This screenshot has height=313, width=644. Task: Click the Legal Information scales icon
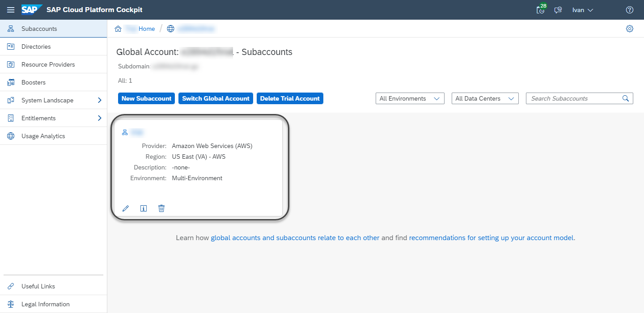[11, 304]
